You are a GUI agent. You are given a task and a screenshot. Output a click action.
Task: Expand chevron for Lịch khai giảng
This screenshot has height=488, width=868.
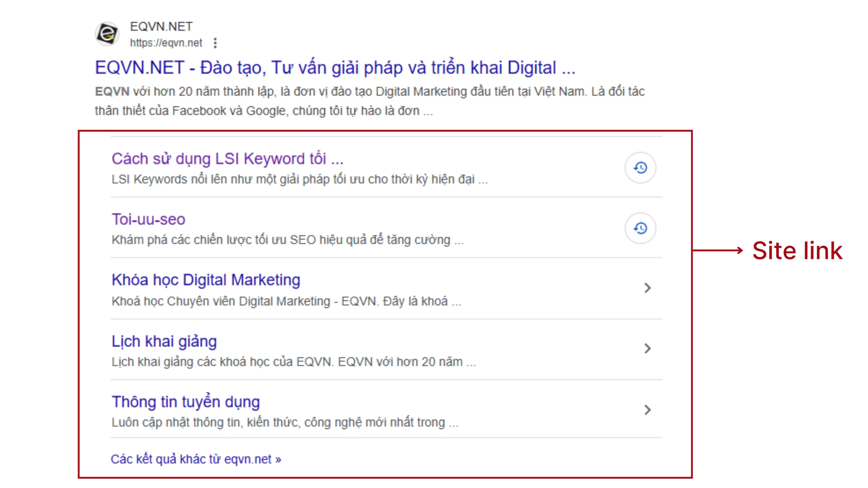(x=647, y=348)
